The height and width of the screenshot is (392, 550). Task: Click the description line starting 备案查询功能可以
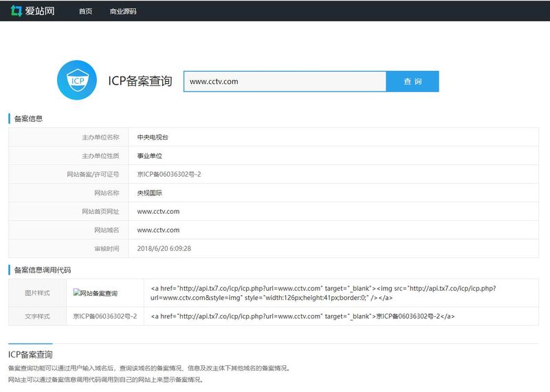coord(149,368)
